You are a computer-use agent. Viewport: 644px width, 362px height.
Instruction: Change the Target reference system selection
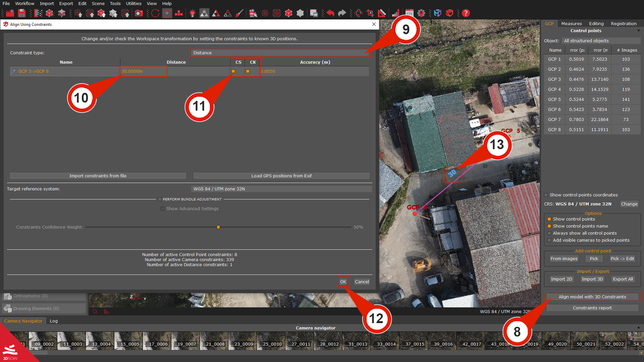(x=281, y=189)
